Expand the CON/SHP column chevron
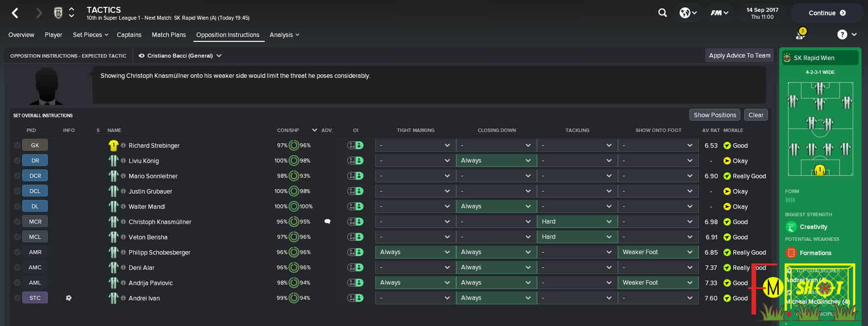This screenshot has height=326, width=868. [x=314, y=130]
